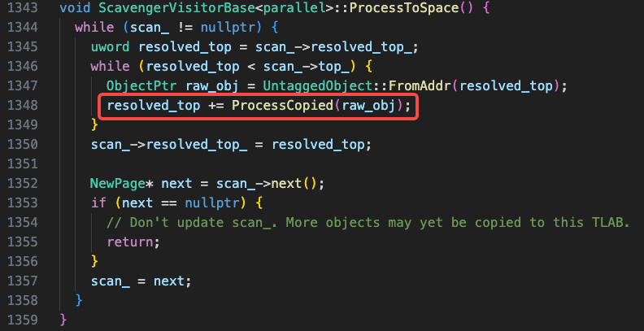Click line number 1343 in the gutter
Viewport: 644px width, 331px height.
[23, 8]
